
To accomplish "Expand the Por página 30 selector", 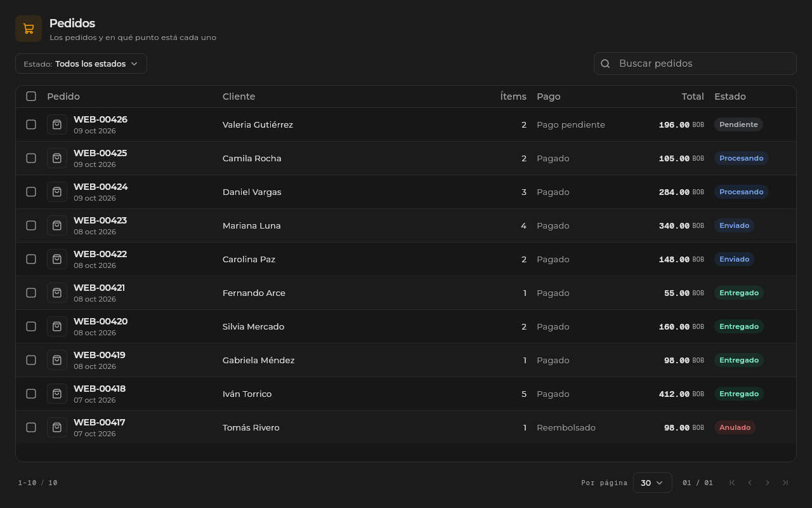I will 652,483.
